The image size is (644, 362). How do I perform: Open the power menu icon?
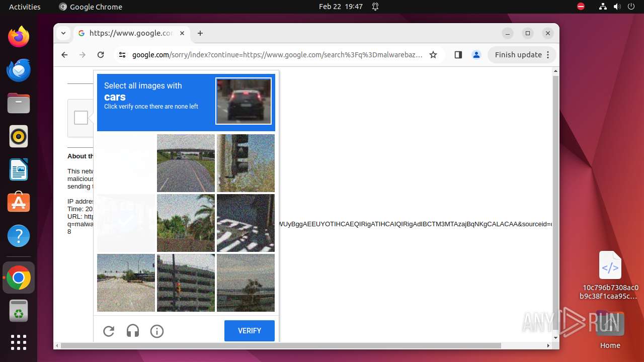tap(631, 7)
